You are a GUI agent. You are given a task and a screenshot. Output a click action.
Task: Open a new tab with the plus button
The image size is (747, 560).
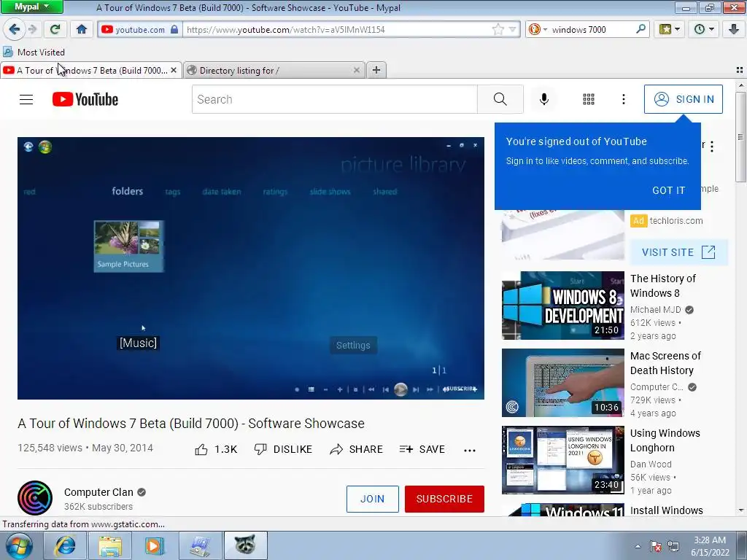pyautogui.click(x=376, y=71)
